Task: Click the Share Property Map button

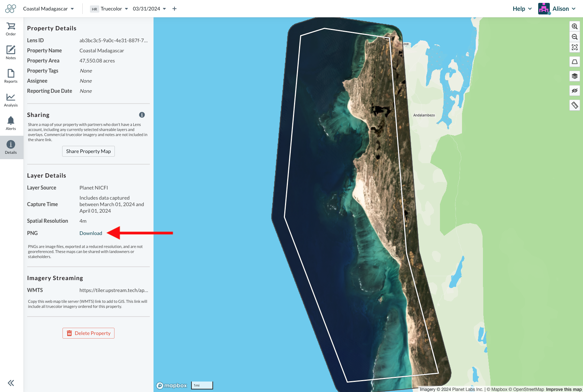Action: pyautogui.click(x=88, y=151)
